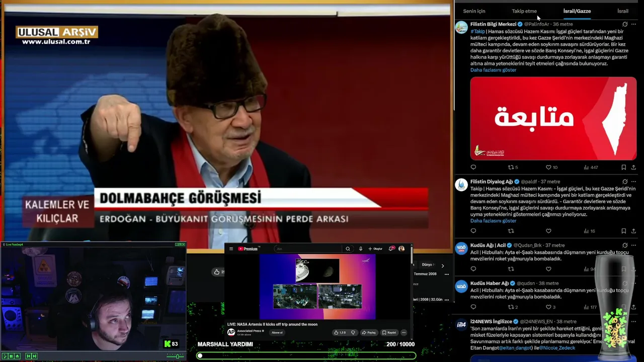644x362 pixels.
Task: Repost the Kudüs Haber Ağı post
Action: [513, 307]
